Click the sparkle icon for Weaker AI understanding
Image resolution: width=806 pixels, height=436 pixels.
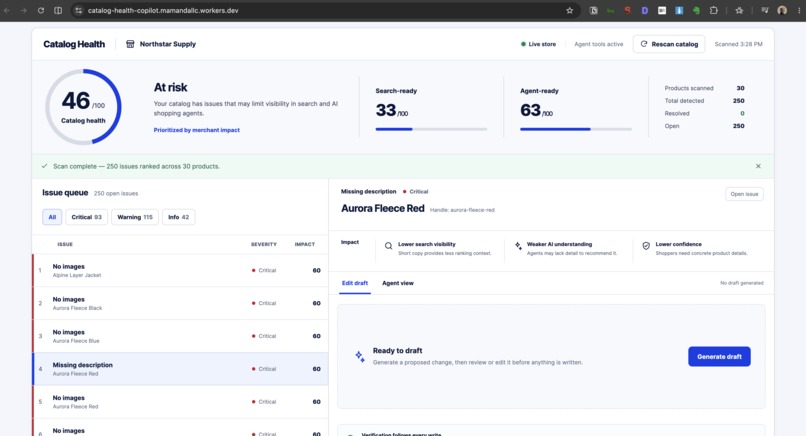click(518, 246)
